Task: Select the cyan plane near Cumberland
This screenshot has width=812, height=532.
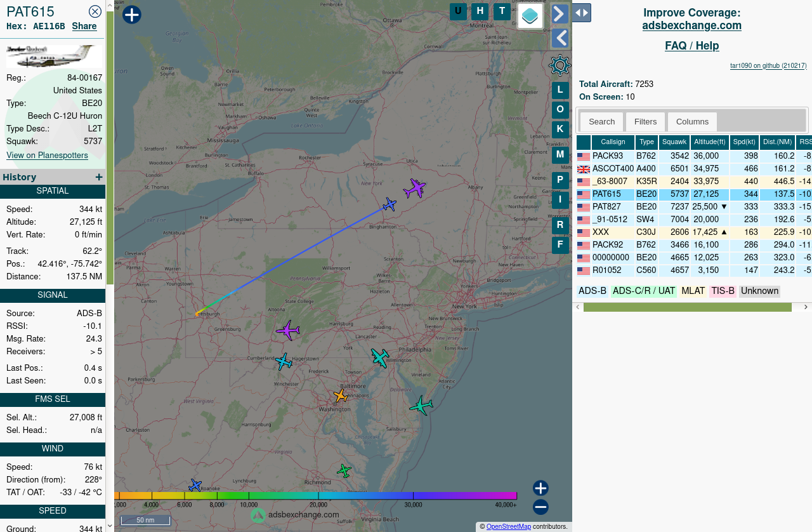Action: coord(284,362)
